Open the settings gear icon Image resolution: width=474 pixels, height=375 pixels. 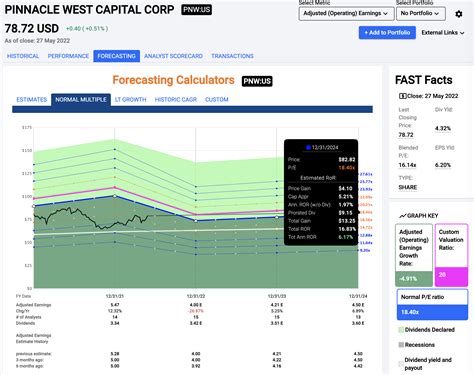pyautogui.click(x=459, y=14)
